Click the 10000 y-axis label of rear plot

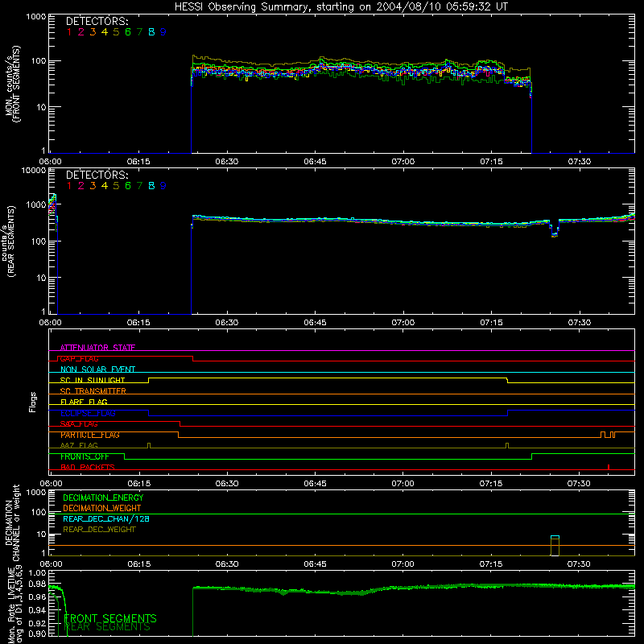pyautogui.click(x=34, y=171)
